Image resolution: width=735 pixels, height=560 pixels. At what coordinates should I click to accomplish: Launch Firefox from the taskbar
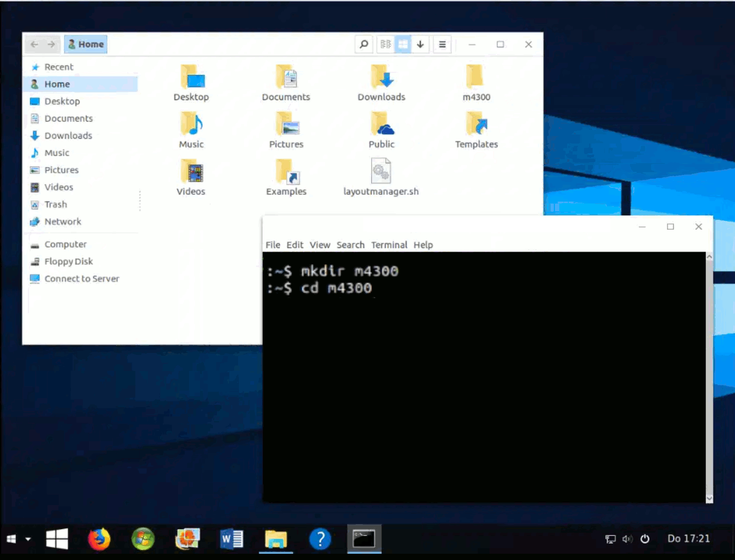(99, 539)
